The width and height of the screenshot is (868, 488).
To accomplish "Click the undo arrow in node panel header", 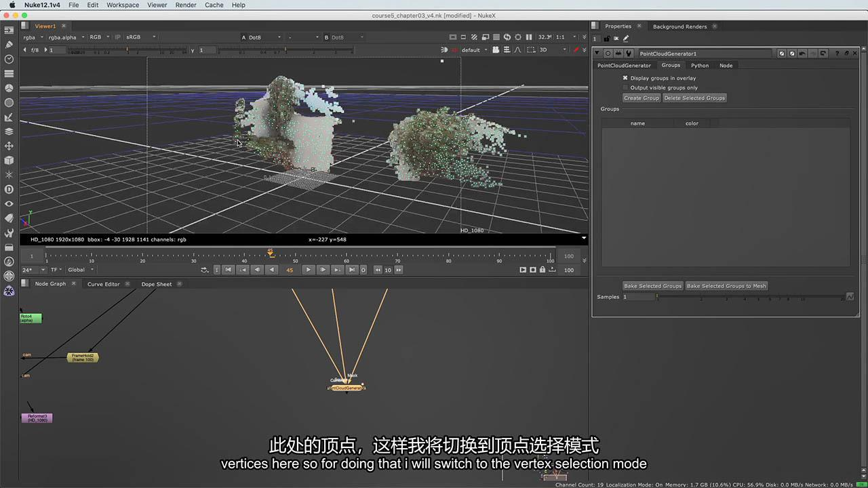I will click(x=803, y=54).
